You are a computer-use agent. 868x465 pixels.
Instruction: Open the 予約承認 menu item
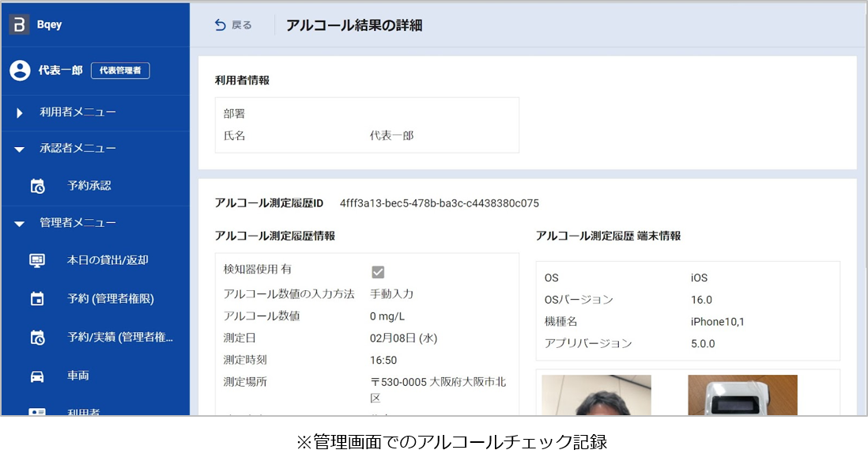click(x=89, y=186)
